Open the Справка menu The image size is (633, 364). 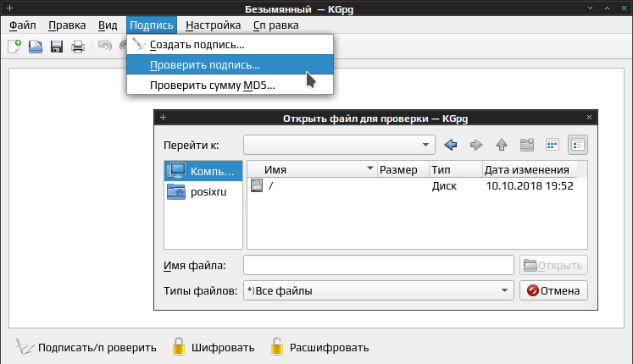point(276,25)
